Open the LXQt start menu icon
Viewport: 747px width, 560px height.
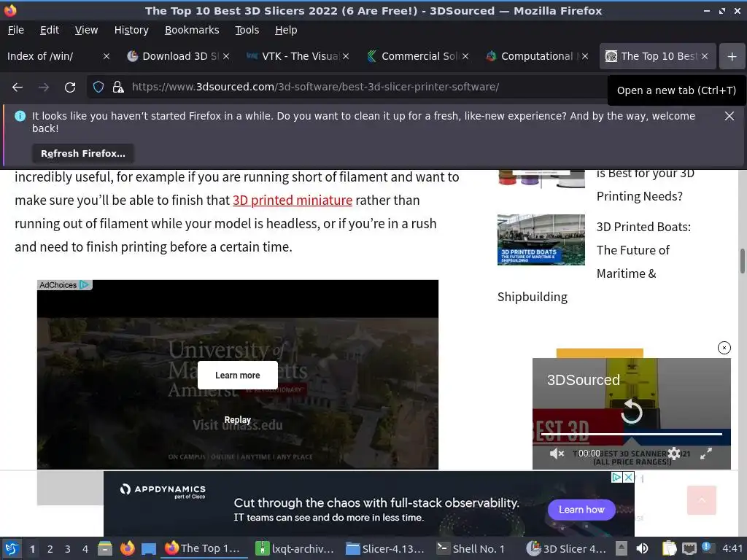(12, 548)
